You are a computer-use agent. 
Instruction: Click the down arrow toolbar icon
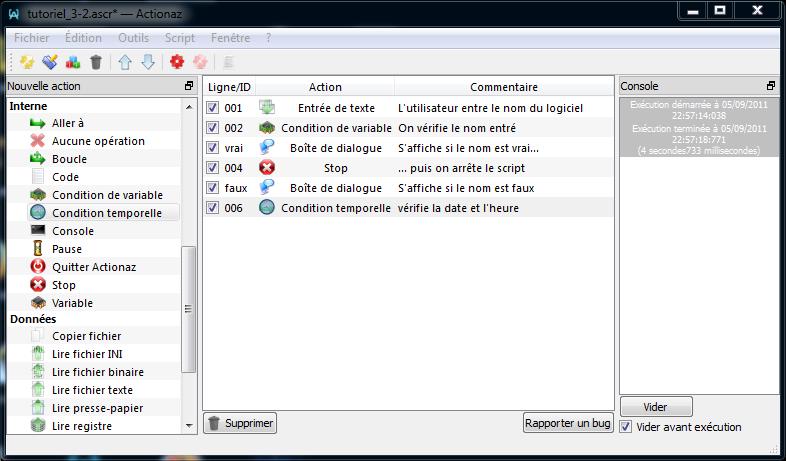[x=148, y=62]
